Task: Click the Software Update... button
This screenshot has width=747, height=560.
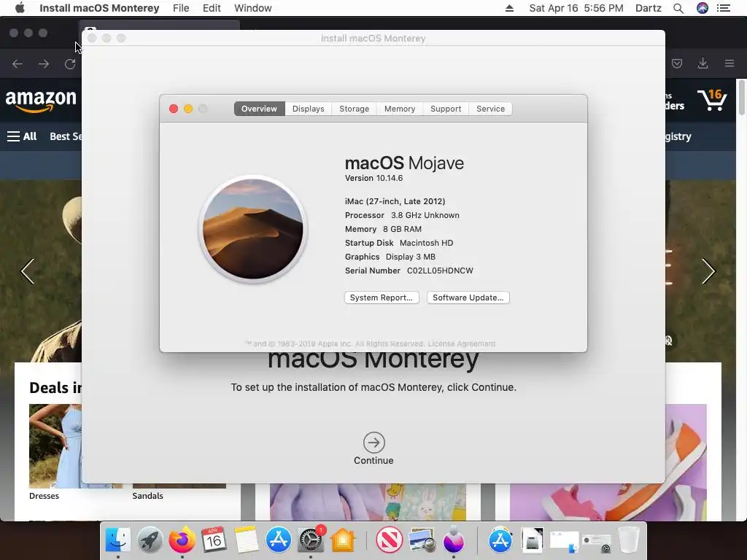Action: tap(468, 297)
